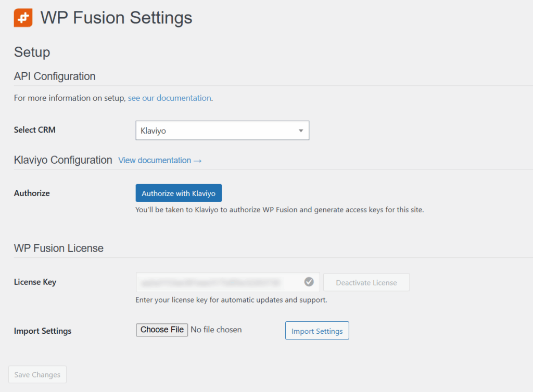The height and width of the screenshot is (392, 533).
Task: Click the API Configuration section heading
Action: coord(54,76)
